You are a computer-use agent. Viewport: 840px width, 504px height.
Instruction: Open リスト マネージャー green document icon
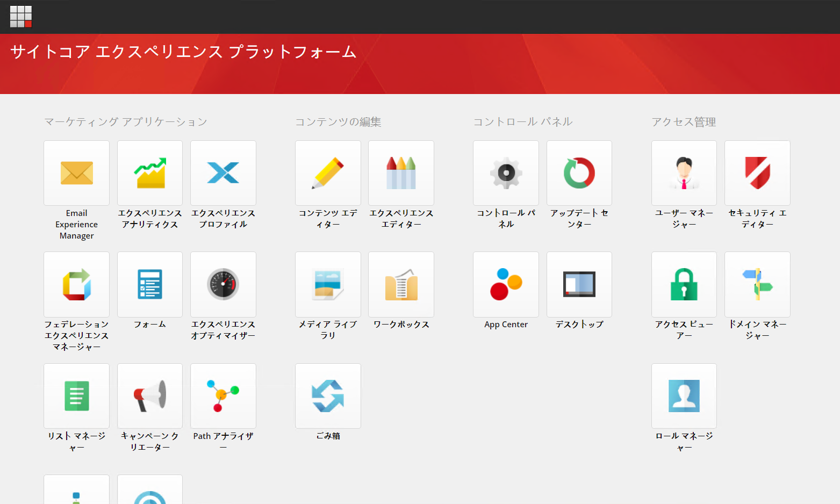click(76, 396)
